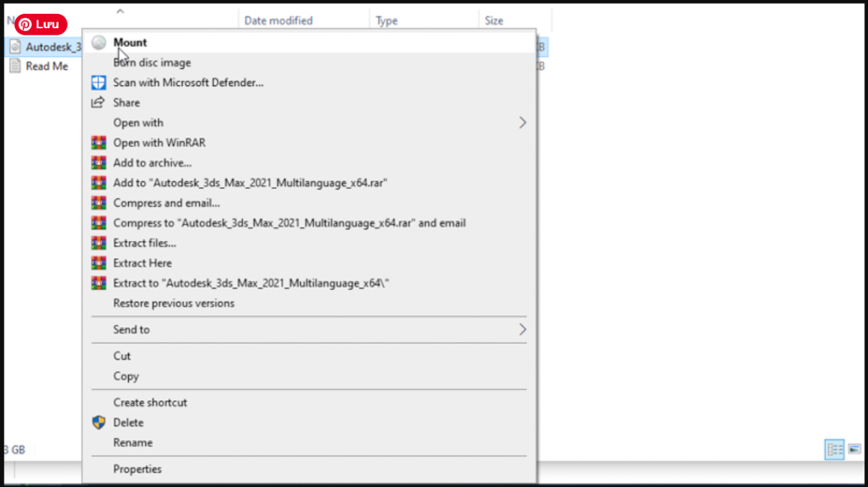Expand the Open with submenu arrow
Image resolution: width=868 pixels, height=487 pixels.
(522, 123)
